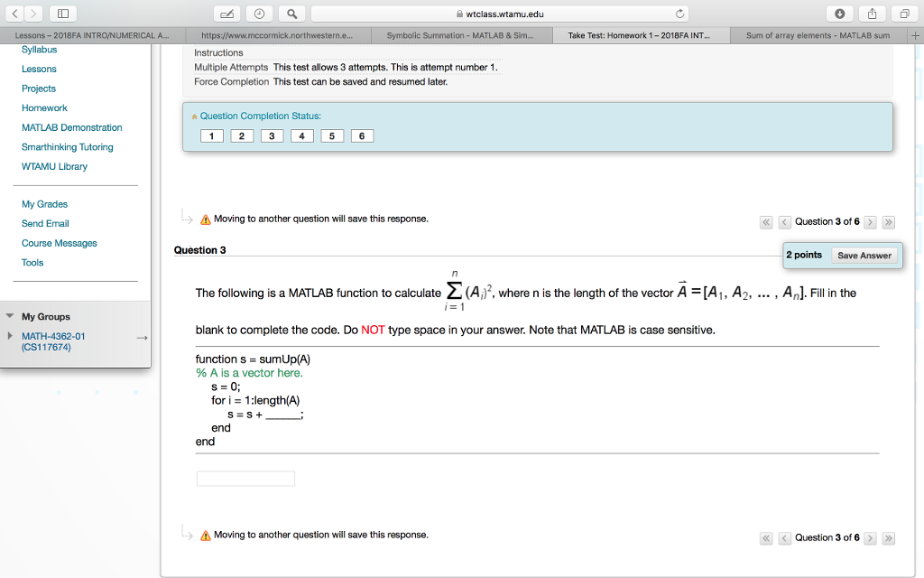The width and height of the screenshot is (924, 578).
Task: Click the '2 points' label
Action: [804, 255]
